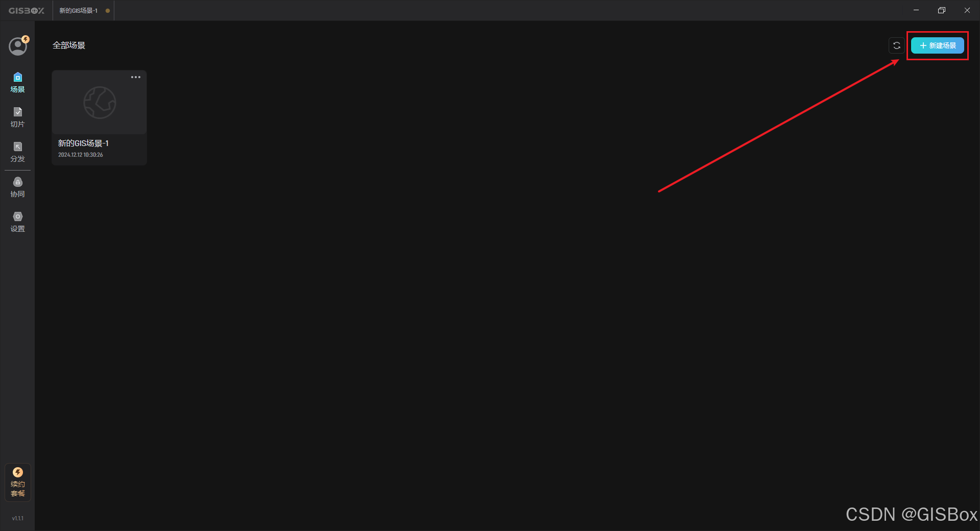The width and height of the screenshot is (980, 531).
Task: Switch to the 新的GIS场景-1 tab
Action: point(79,11)
